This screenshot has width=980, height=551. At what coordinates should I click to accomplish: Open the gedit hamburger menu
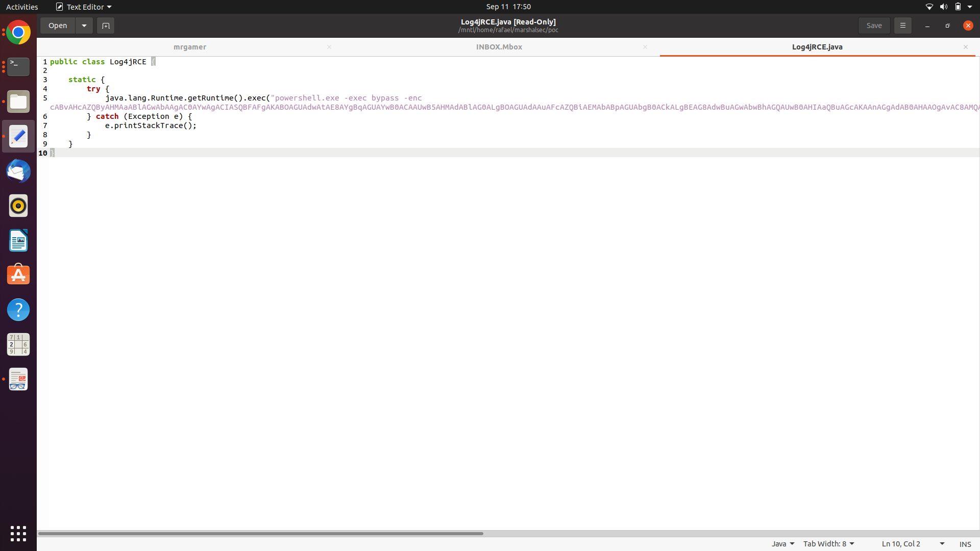902,25
